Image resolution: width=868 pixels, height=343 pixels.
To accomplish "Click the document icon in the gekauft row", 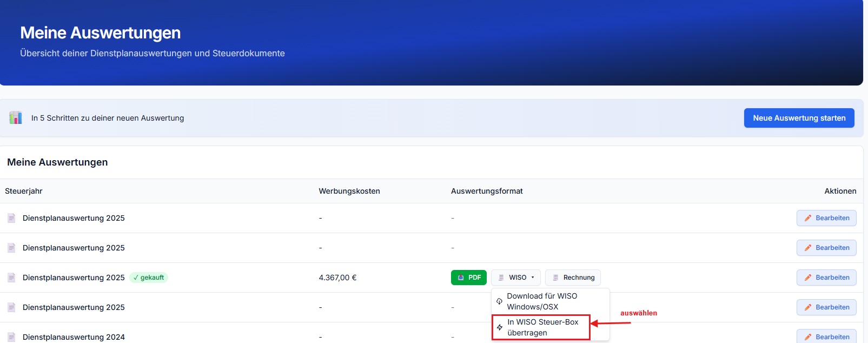I will (x=11, y=278).
